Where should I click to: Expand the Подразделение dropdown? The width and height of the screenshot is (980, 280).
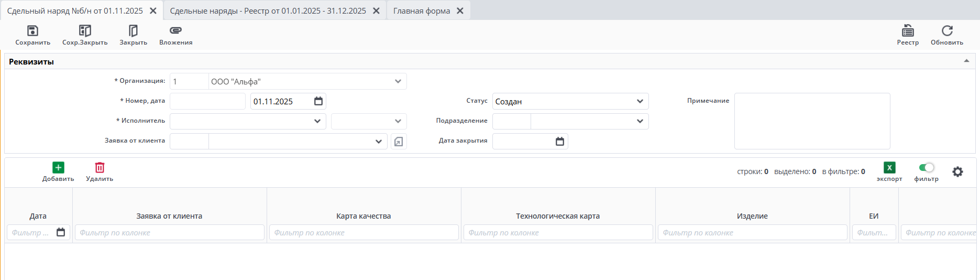pyautogui.click(x=640, y=121)
